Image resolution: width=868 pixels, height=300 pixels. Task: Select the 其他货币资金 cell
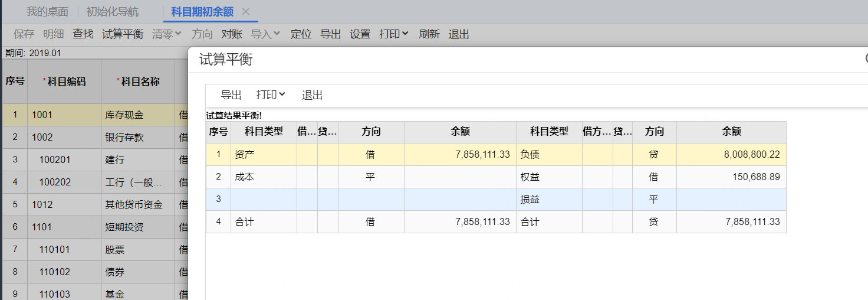pos(138,205)
